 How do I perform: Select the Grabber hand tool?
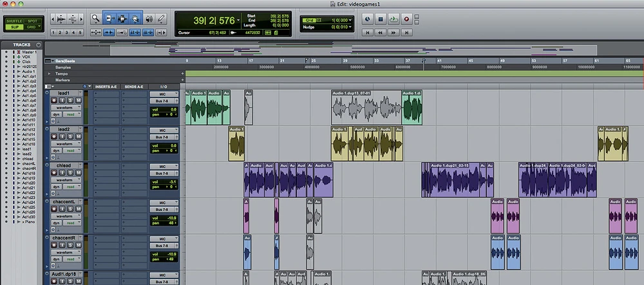tap(135, 19)
